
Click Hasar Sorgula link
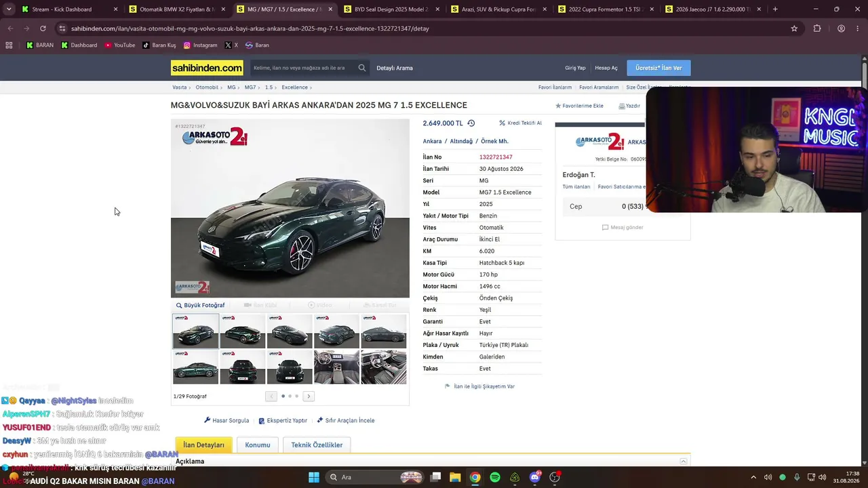click(226, 421)
